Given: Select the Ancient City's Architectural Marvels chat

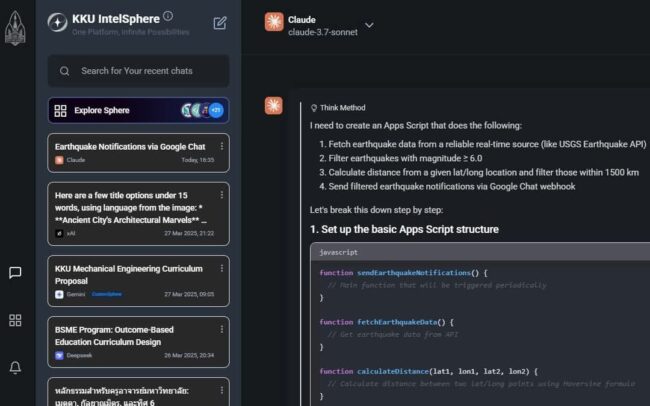Looking at the screenshot, I should click(x=130, y=207).
